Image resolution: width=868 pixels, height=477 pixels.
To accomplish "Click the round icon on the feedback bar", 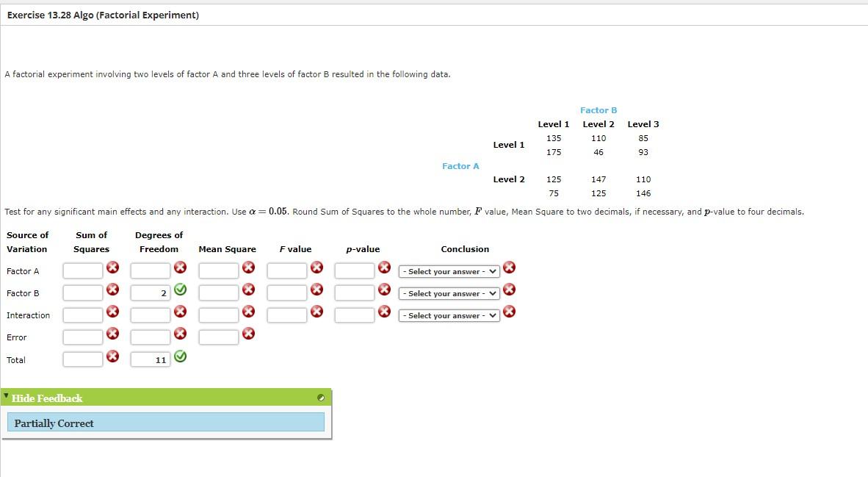I will coord(320,398).
